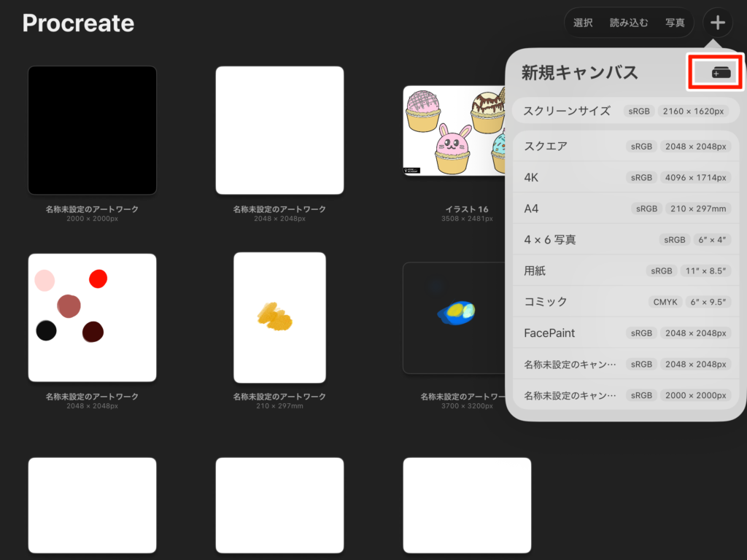Choose the 4 × 6 写真 preset

pos(625,239)
